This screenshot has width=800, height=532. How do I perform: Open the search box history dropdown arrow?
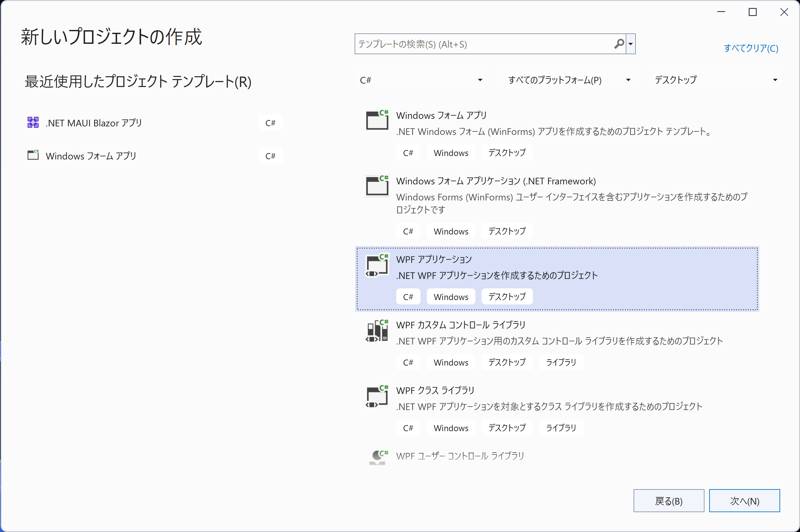pos(631,44)
